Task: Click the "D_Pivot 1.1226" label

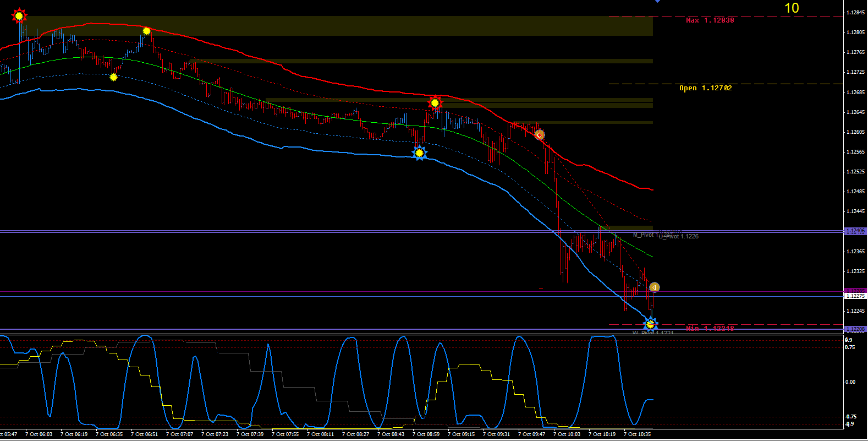Action: click(679, 236)
